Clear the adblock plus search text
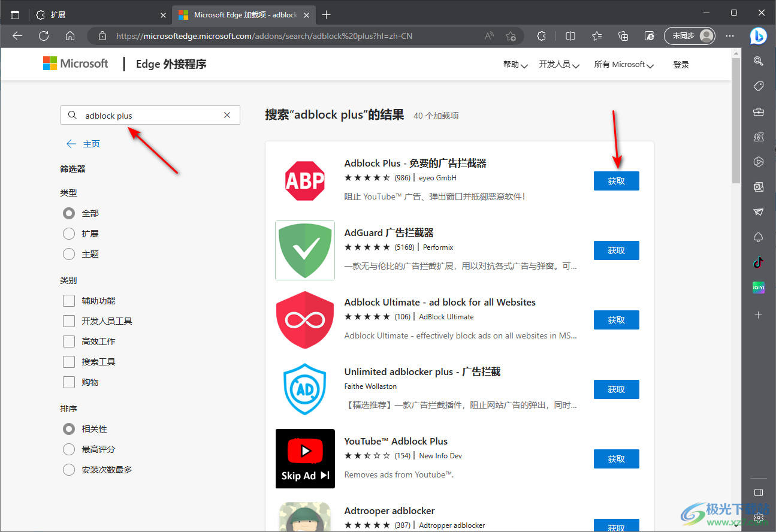 pyautogui.click(x=227, y=115)
